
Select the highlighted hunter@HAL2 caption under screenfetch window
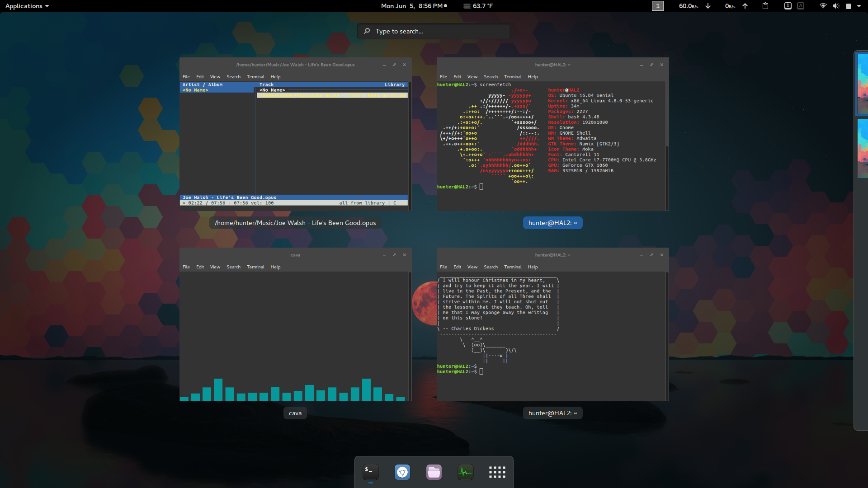click(x=553, y=223)
